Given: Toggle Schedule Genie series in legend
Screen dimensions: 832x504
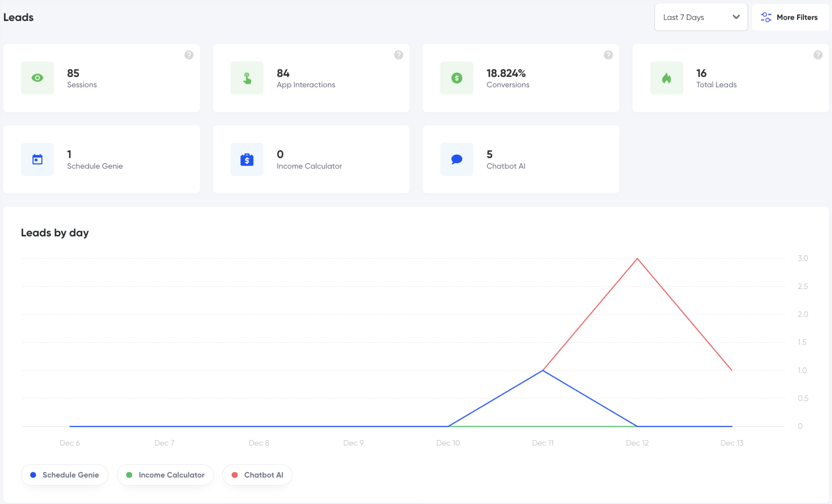Looking at the screenshot, I should [x=64, y=475].
